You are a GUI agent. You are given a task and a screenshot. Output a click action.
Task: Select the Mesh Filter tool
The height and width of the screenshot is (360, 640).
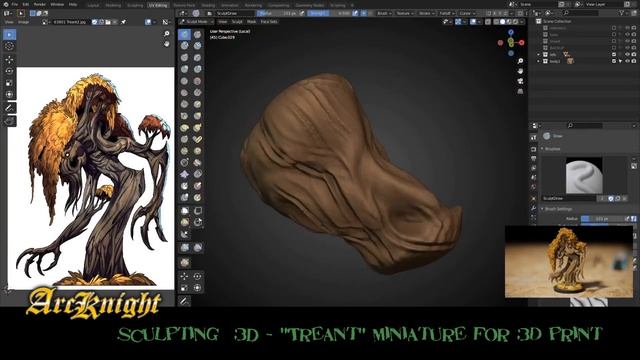[184, 247]
